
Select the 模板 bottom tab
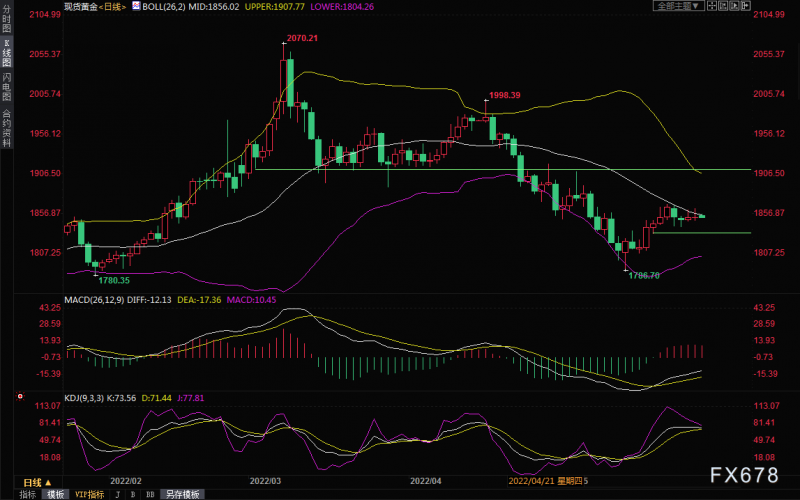[56, 494]
